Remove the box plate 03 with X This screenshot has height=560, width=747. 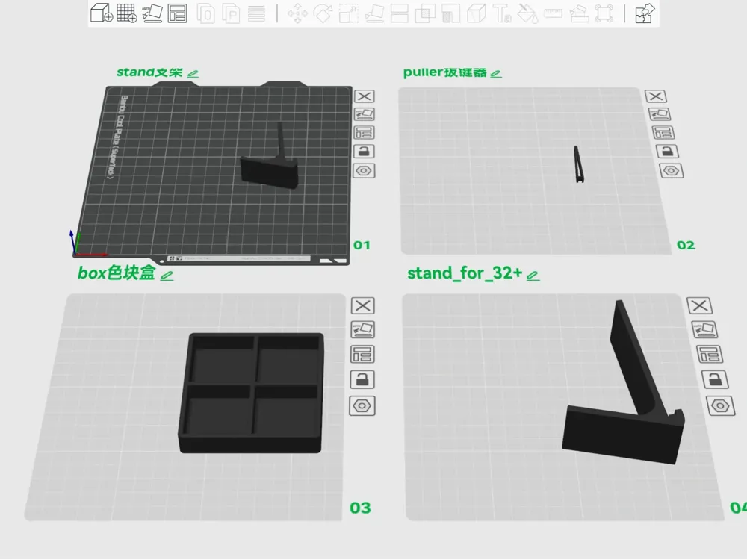click(362, 305)
